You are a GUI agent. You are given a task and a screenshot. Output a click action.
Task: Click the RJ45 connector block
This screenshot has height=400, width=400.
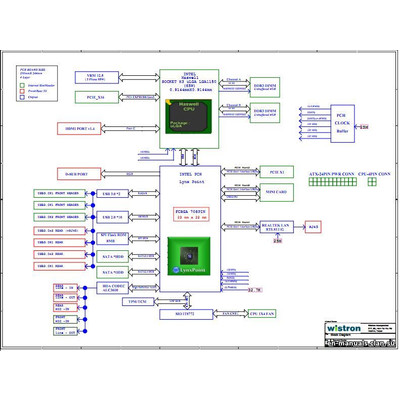pyautogui.click(x=313, y=227)
